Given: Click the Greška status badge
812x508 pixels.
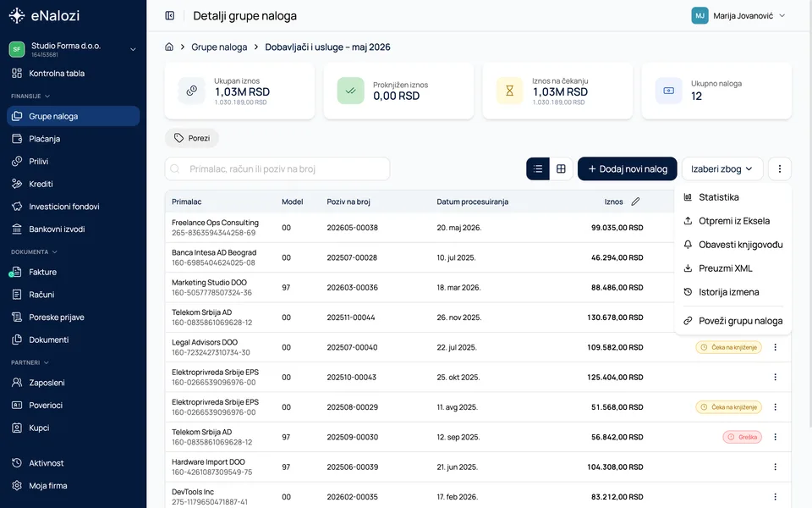Looking at the screenshot, I should pos(742,437).
